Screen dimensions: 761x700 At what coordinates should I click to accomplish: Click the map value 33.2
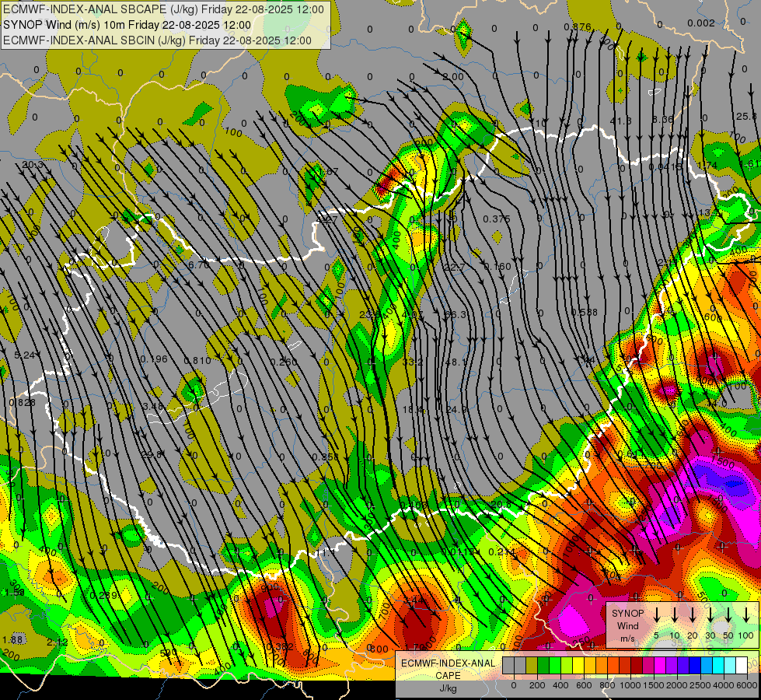point(413,362)
